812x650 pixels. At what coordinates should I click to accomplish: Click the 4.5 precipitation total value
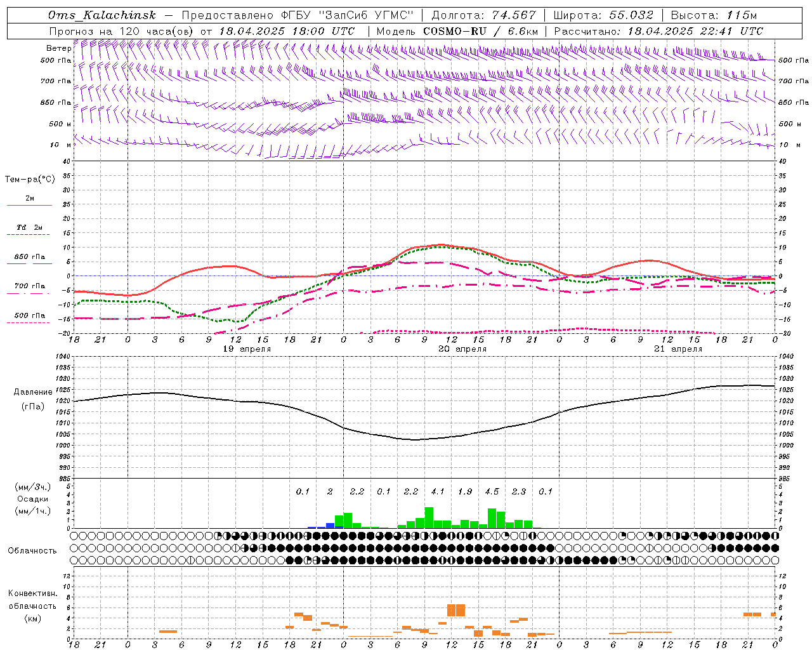click(492, 491)
